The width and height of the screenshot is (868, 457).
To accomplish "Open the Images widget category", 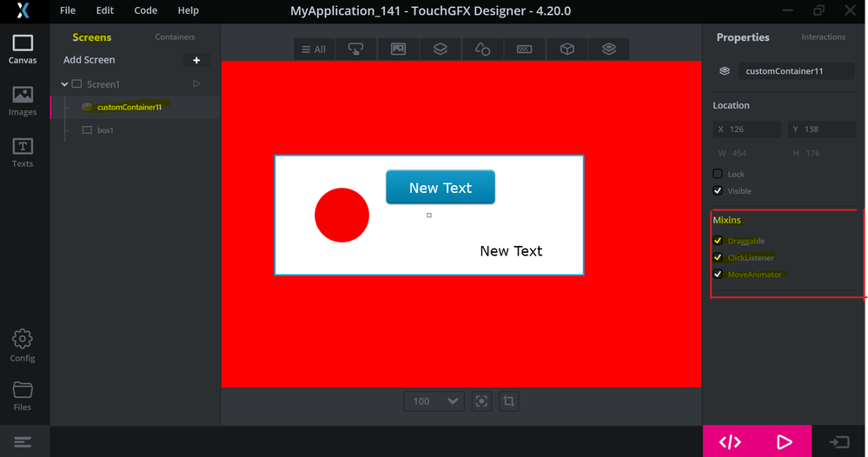I will [398, 50].
